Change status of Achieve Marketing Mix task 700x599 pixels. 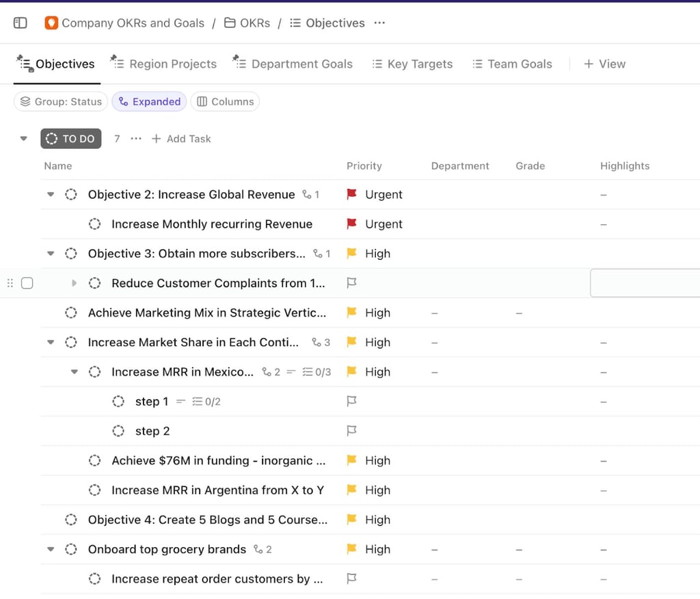click(71, 312)
